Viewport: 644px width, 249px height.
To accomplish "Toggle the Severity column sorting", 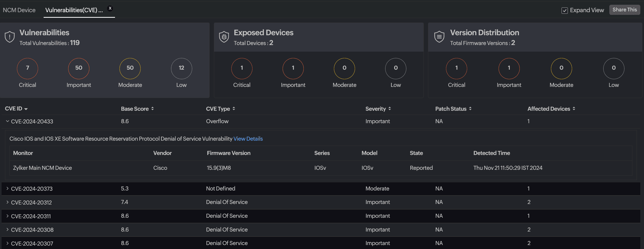I will tap(389, 109).
